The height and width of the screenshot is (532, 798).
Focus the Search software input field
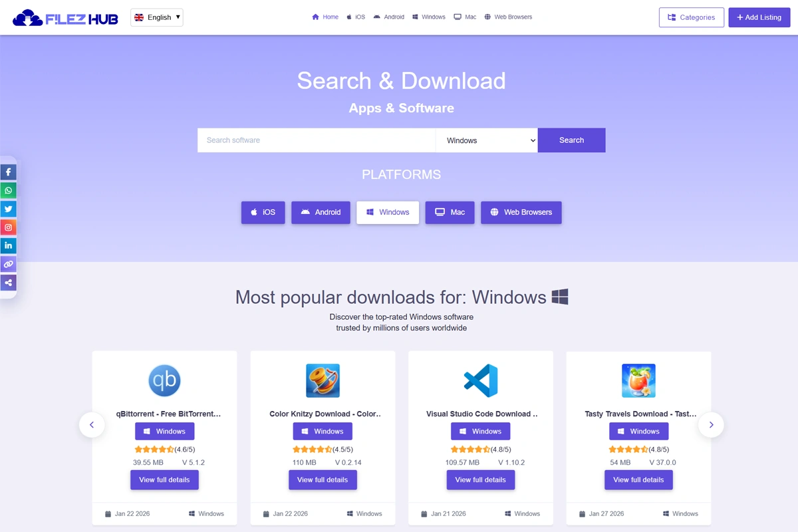pyautogui.click(x=317, y=140)
